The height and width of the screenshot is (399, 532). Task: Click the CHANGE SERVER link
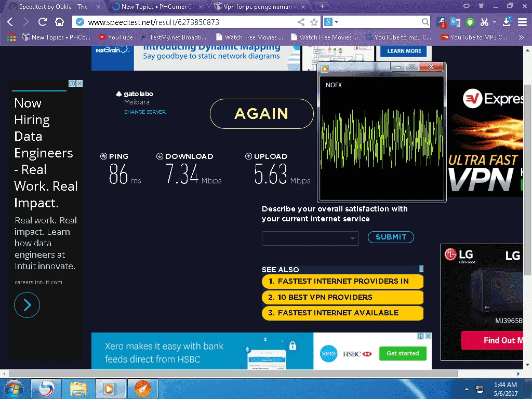pos(145,112)
